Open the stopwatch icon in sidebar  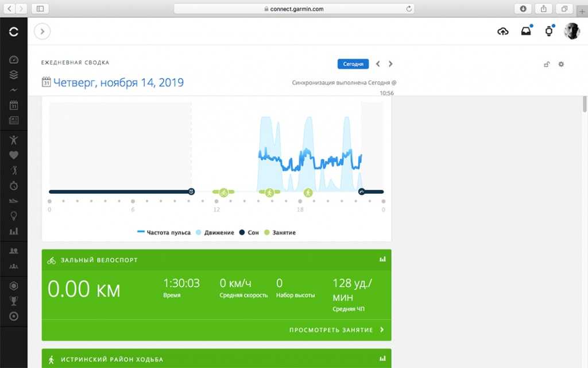point(14,185)
